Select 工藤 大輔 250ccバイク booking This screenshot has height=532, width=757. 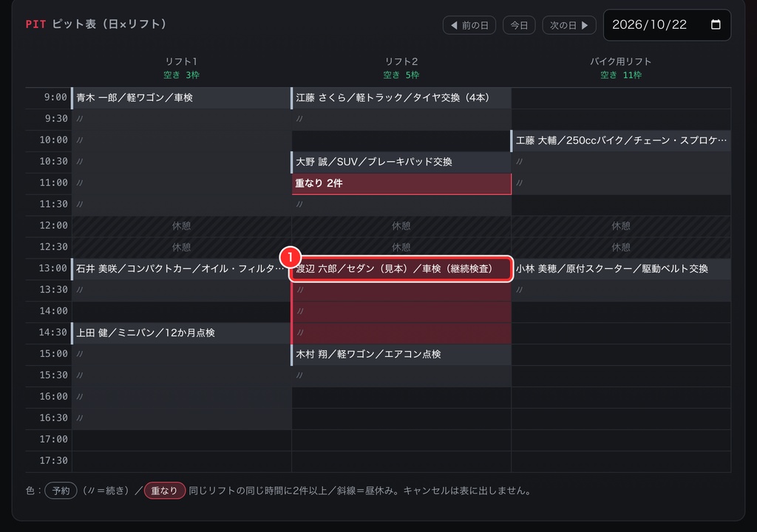(x=620, y=141)
